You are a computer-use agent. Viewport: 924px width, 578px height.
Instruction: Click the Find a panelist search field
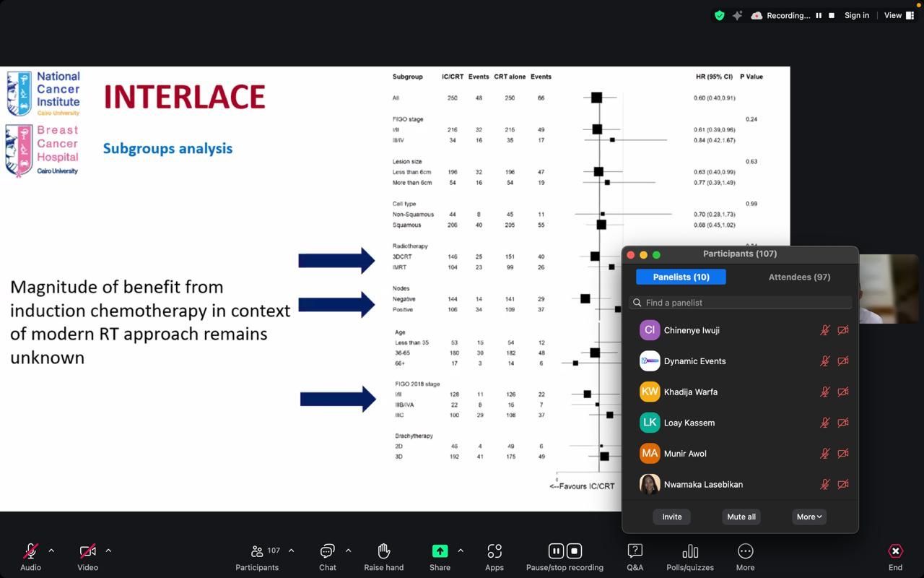tap(740, 303)
